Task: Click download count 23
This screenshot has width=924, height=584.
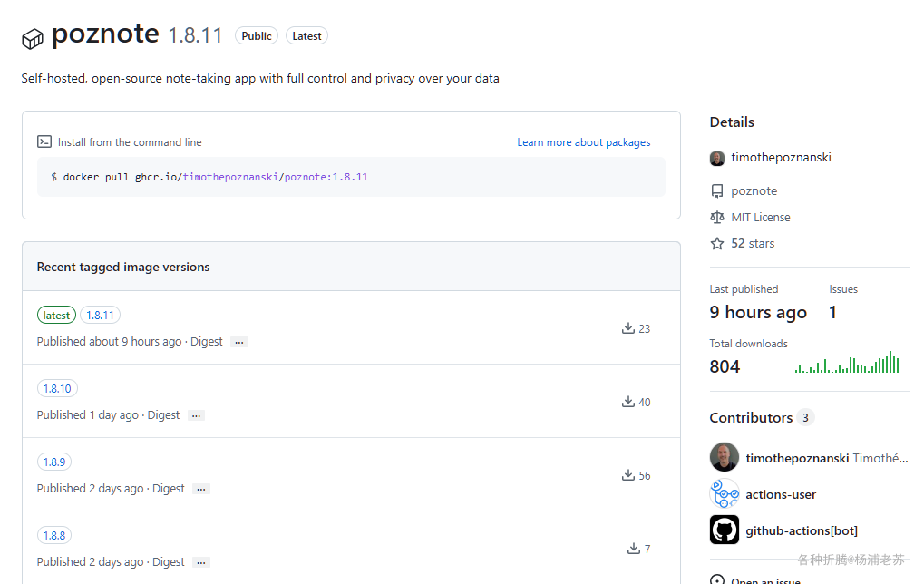Action: (644, 329)
